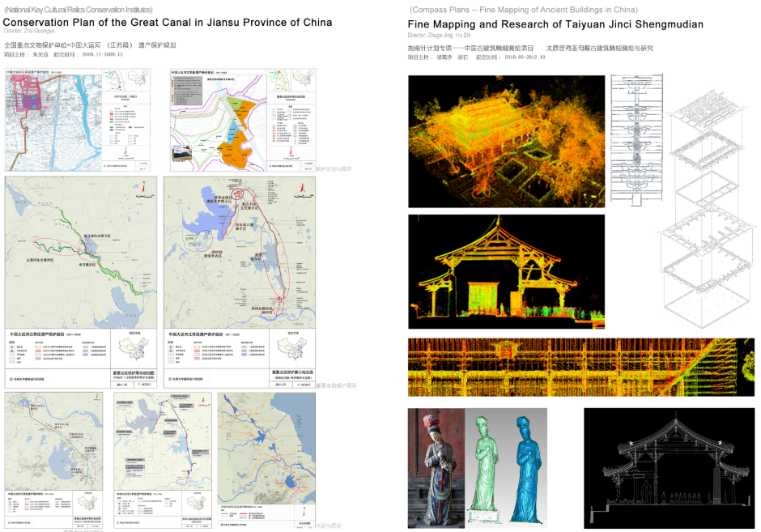Open the black background hall section drawing

[669, 466]
